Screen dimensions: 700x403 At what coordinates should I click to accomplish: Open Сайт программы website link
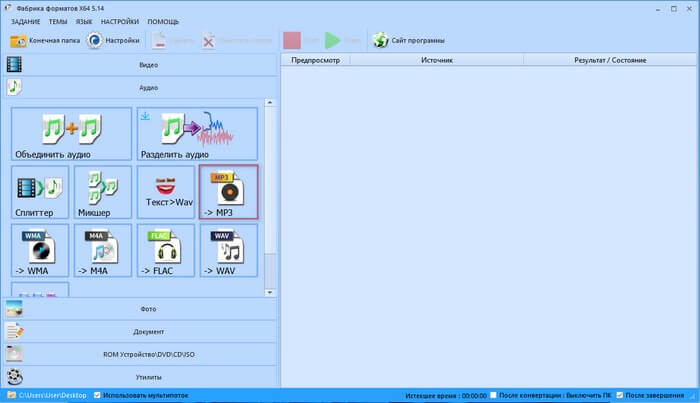pyautogui.click(x=409, y=41)
